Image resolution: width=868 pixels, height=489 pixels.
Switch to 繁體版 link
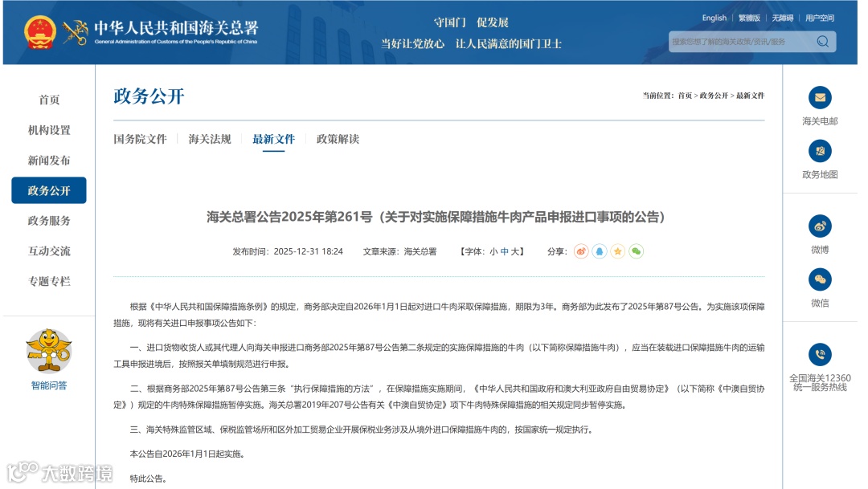pyautogui.click(x=749, y=18)
